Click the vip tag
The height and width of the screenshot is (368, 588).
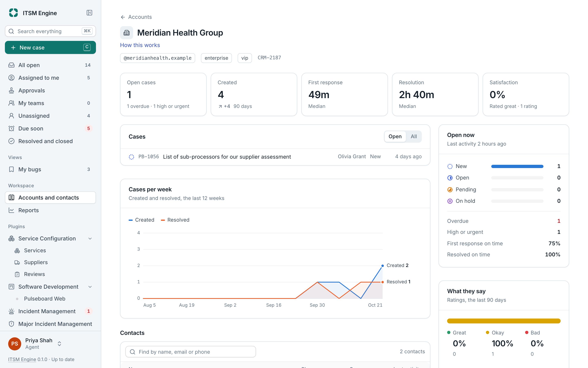click(244, 58)
